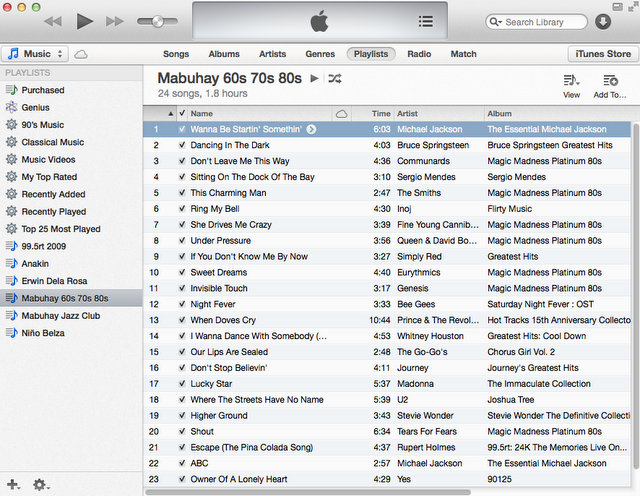Open the iTunes Store
Image resolution: width=640 pixels, height=496 pixels.
[x=603, y=54]
